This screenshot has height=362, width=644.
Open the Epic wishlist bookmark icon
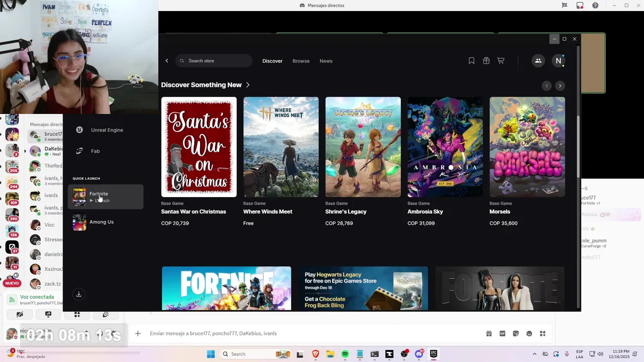471,61
